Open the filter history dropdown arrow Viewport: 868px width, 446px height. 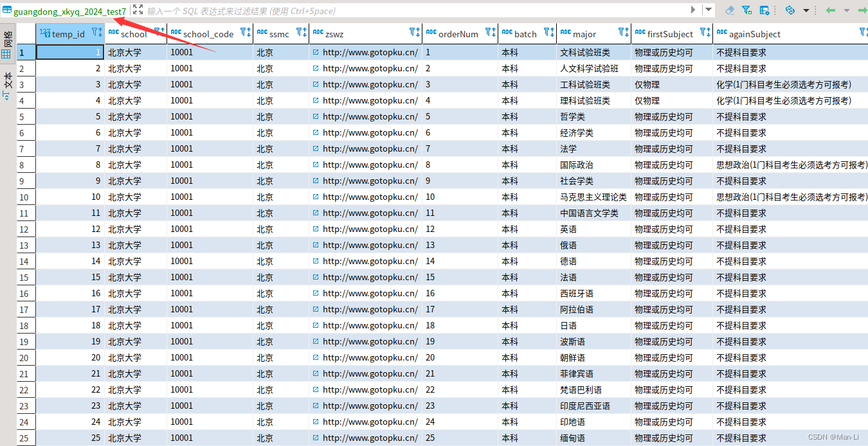point(709,10)
